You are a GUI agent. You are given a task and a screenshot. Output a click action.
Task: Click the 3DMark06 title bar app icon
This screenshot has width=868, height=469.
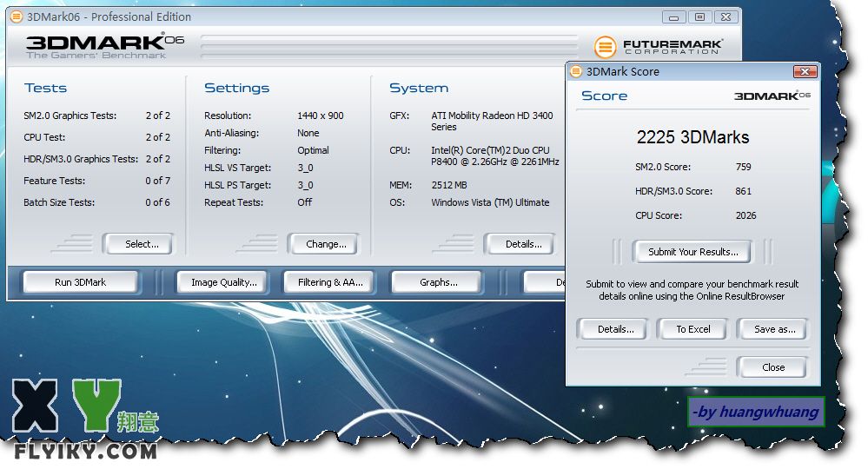click(17, 17)
